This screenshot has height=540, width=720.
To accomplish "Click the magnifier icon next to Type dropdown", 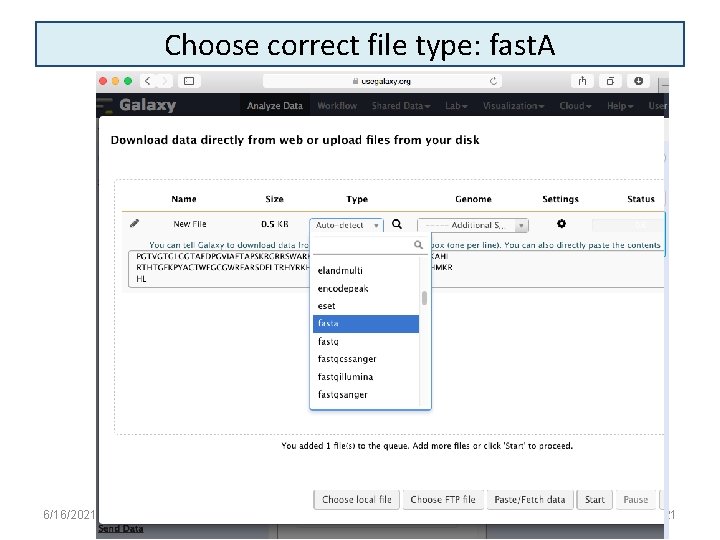I will [397, 224].
